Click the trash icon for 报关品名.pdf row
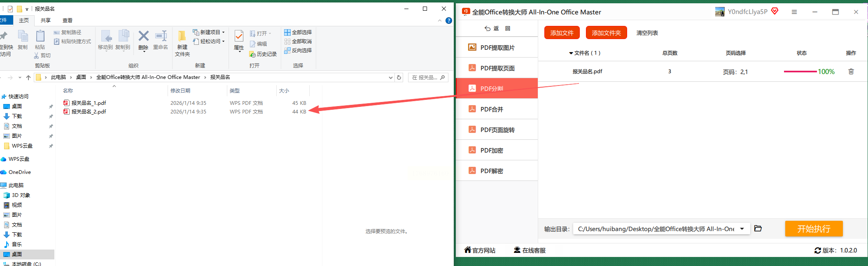This screenshot has height=266, width=868. coord(851,72)
